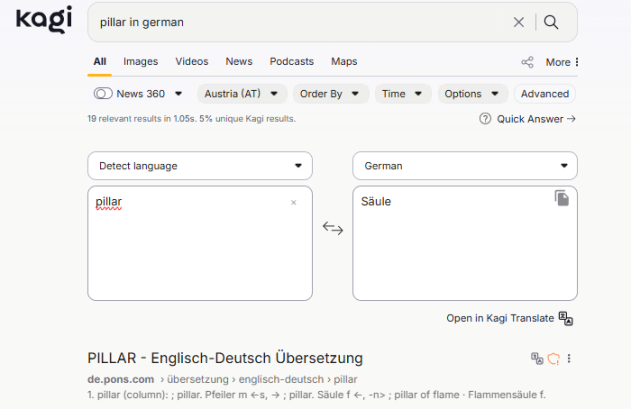
Task: Copy the German translation Säule
Action: click(x=562, y=199)
